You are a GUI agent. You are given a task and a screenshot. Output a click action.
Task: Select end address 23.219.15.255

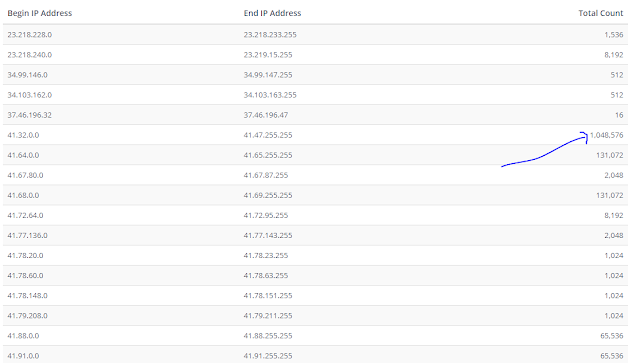[x=268, y=55]
